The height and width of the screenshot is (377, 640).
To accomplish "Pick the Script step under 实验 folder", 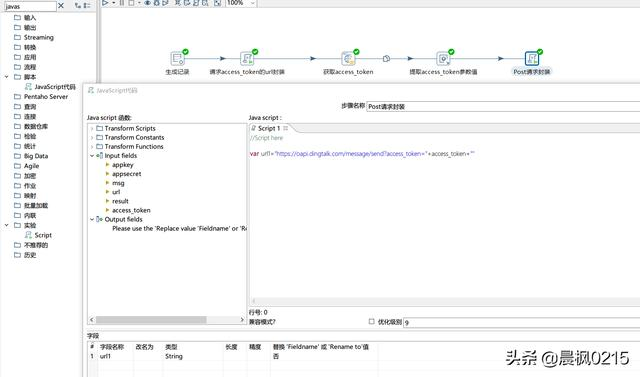I will point(38,235).
